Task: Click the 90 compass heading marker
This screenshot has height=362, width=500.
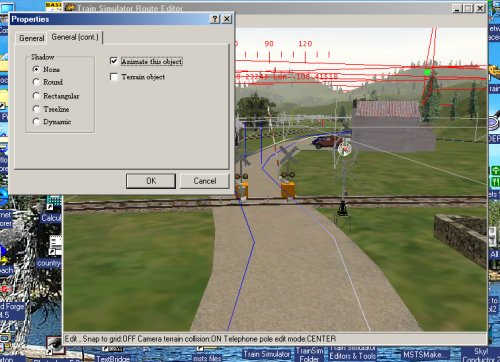Action: point(269,44)
